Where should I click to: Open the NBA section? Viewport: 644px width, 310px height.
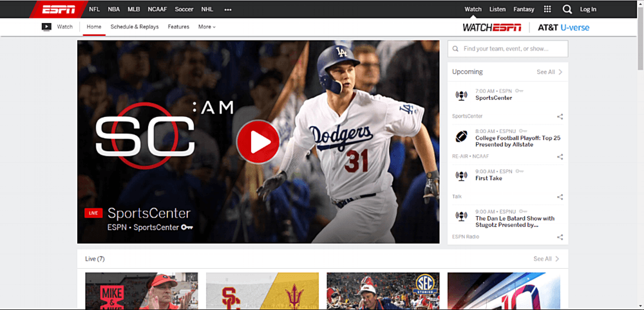point(114,9)
